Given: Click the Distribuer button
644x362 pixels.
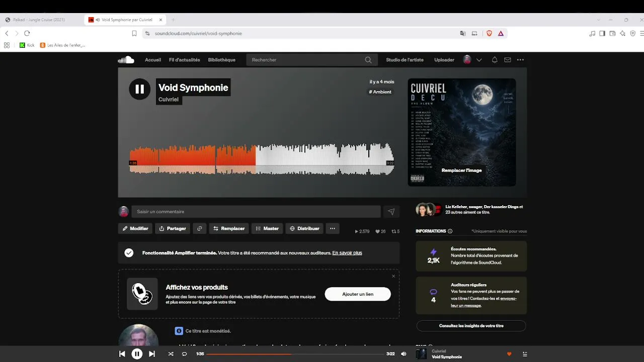Looking at the screenshot, I should [304, 228].
